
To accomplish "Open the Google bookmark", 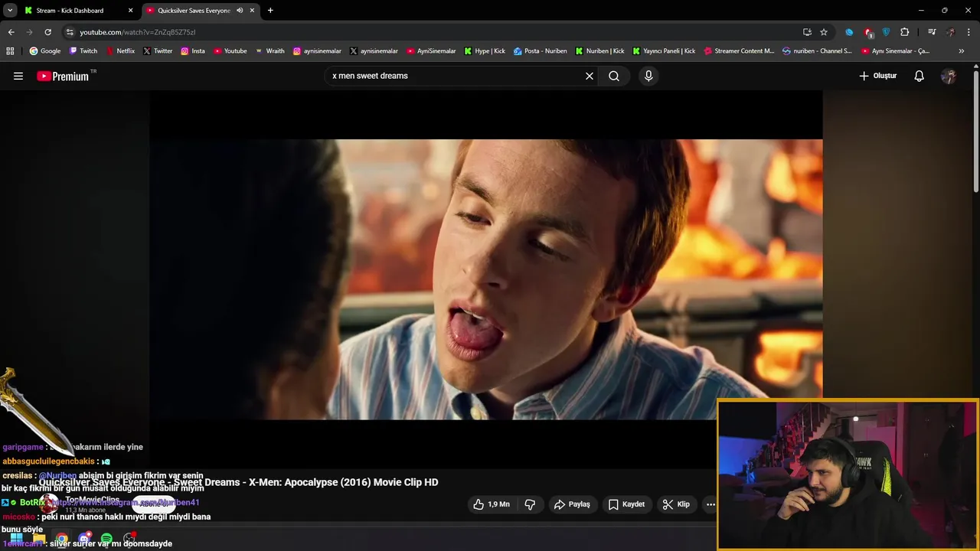I will [x=45, y=51].
